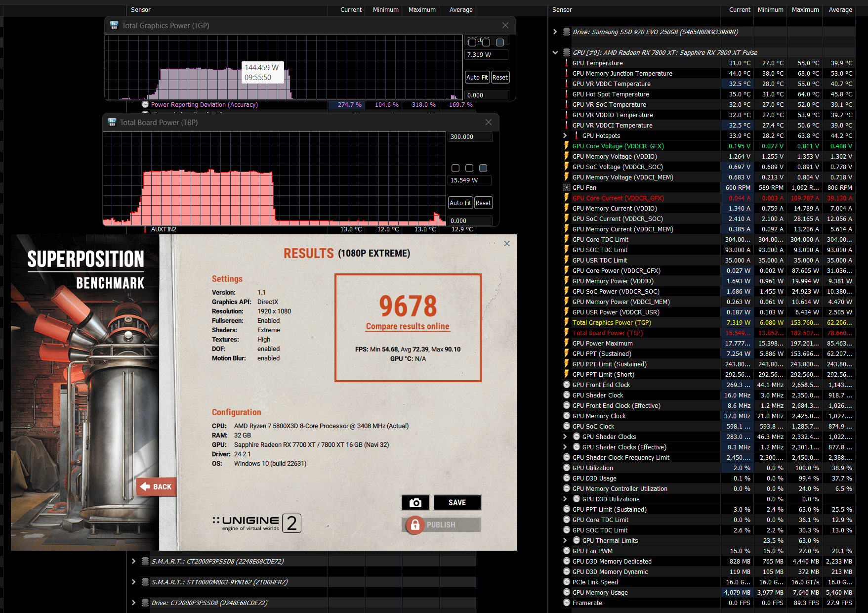Click Sensor column header in left panel

click(x=227, y=9)
